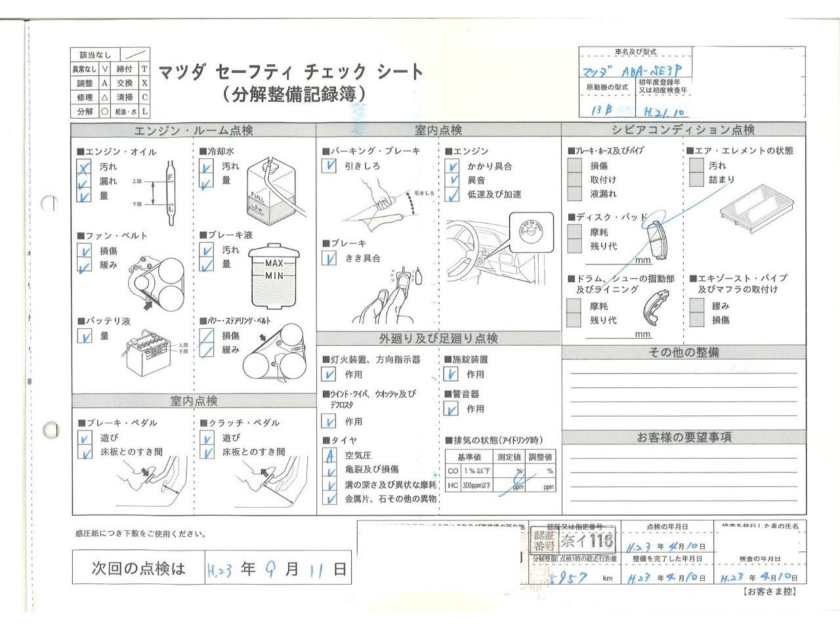Check the 金属片、石その他の異物 checkbox
This screenshot has width=840, height=630.
point(329,499)
